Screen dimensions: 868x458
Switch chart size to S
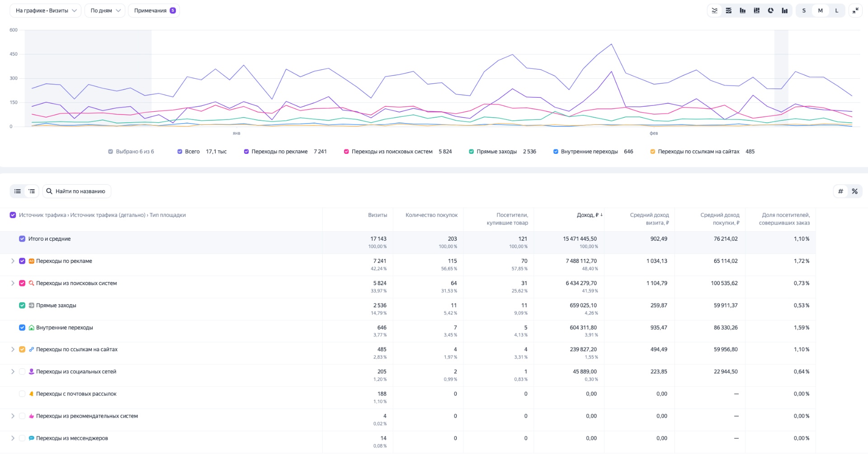[804, 10]
